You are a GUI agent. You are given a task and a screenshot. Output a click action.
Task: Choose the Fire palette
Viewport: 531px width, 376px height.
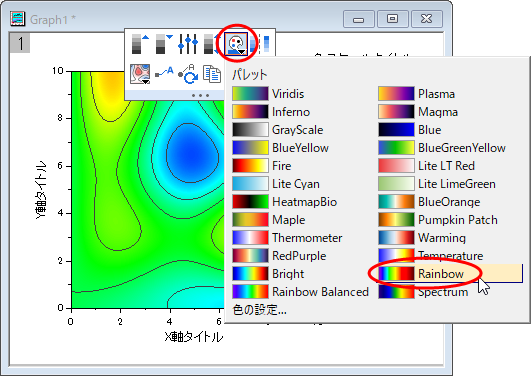(x=262, y=166)
